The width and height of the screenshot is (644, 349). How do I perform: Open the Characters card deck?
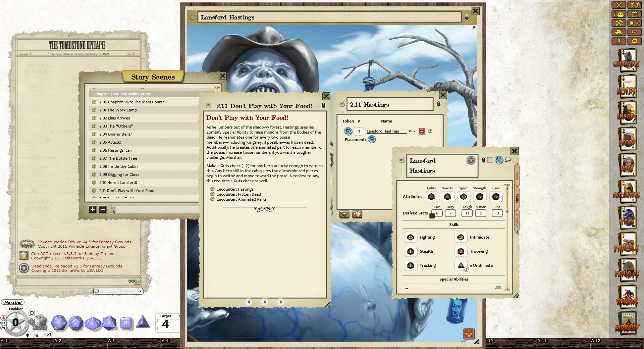click(626, 61)
